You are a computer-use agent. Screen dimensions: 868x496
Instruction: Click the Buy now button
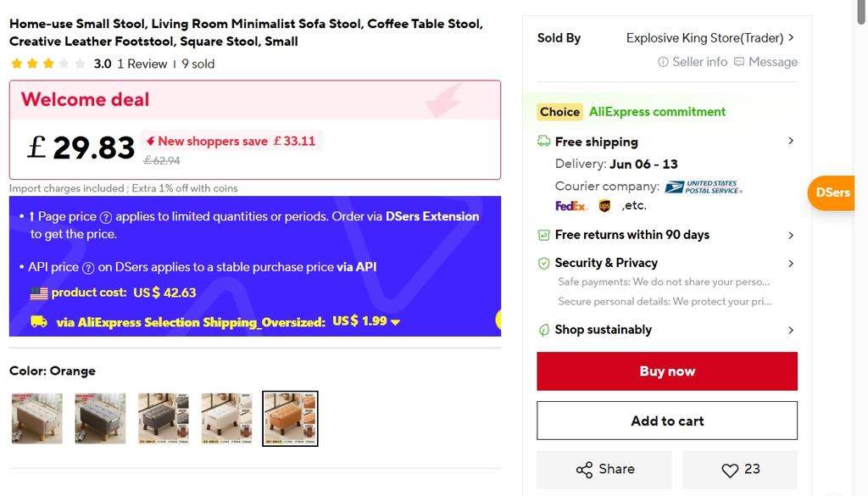[x=667, y=371]
